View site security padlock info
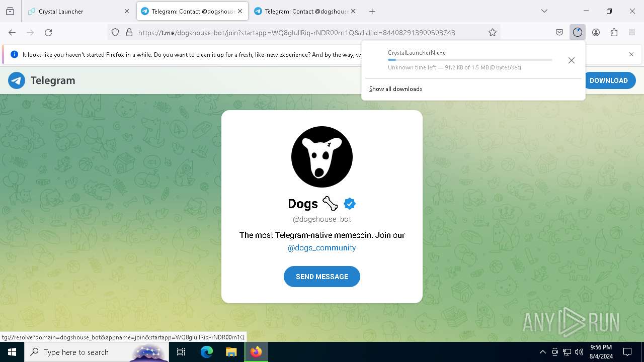Viewport: 644px width, 362px height. point(129,32)
